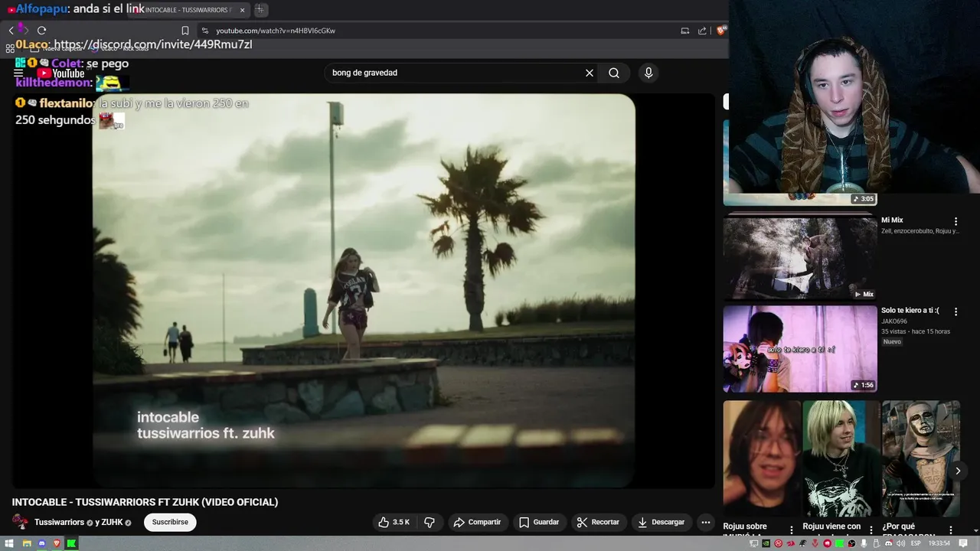
Task: Start voice search with microphone
Action: [648, 73]
